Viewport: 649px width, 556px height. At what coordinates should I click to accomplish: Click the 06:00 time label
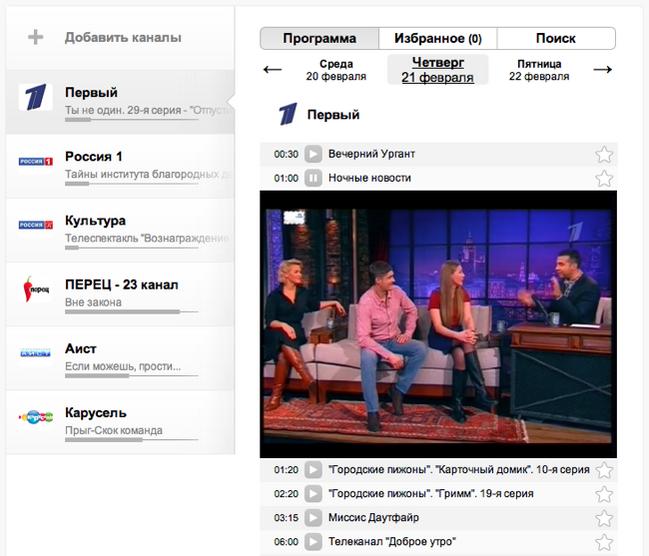point(286,542)
